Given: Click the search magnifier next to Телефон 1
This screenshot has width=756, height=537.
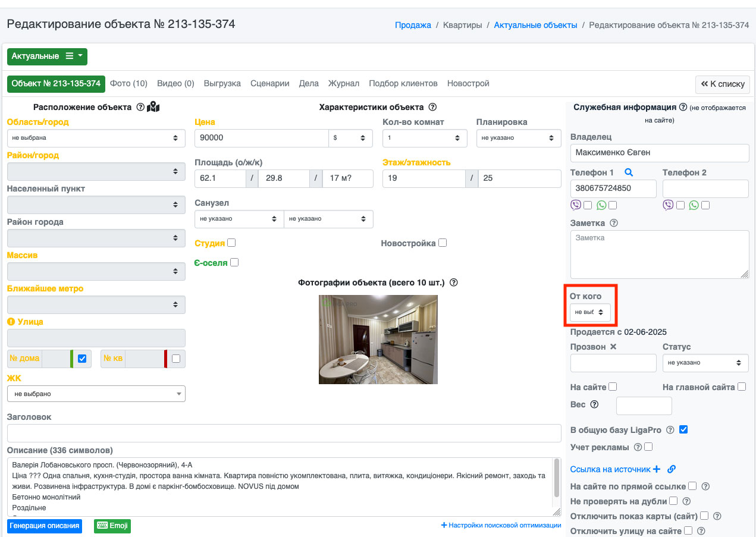Looking at the screenshot, I should (629, 172).
